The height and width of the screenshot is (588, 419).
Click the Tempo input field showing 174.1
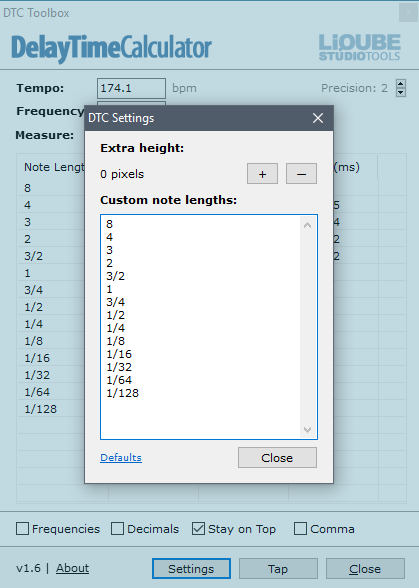pyautogui.click(x=131, y=88)
